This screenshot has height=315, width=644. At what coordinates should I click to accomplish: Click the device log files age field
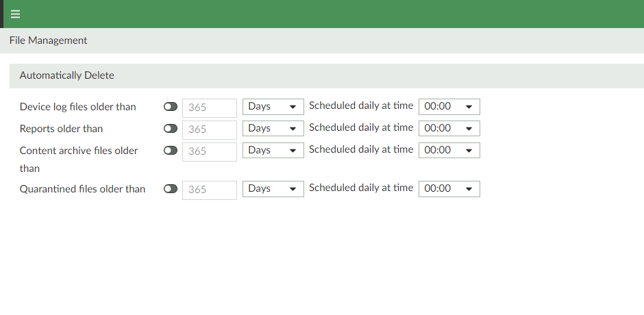(209, 108)
